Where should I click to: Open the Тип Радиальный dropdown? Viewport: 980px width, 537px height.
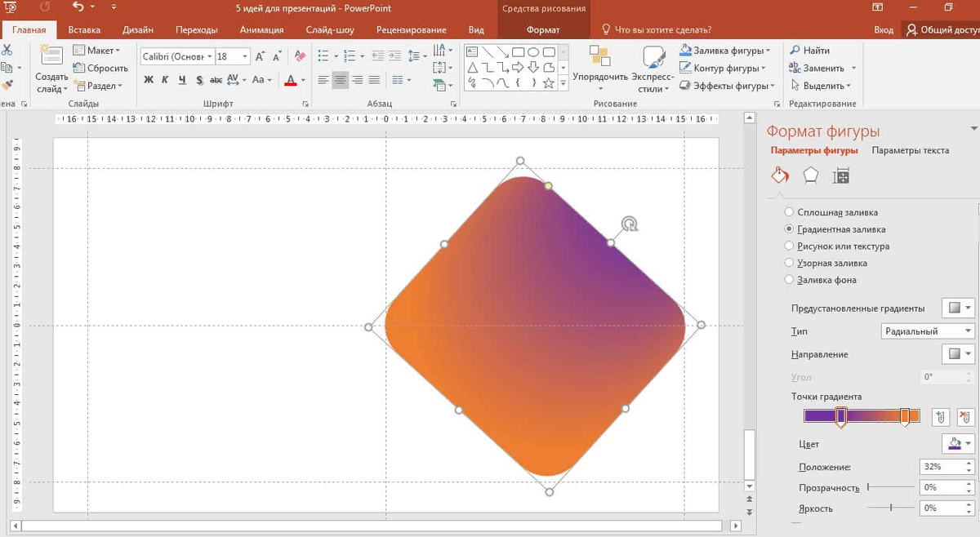929,331
